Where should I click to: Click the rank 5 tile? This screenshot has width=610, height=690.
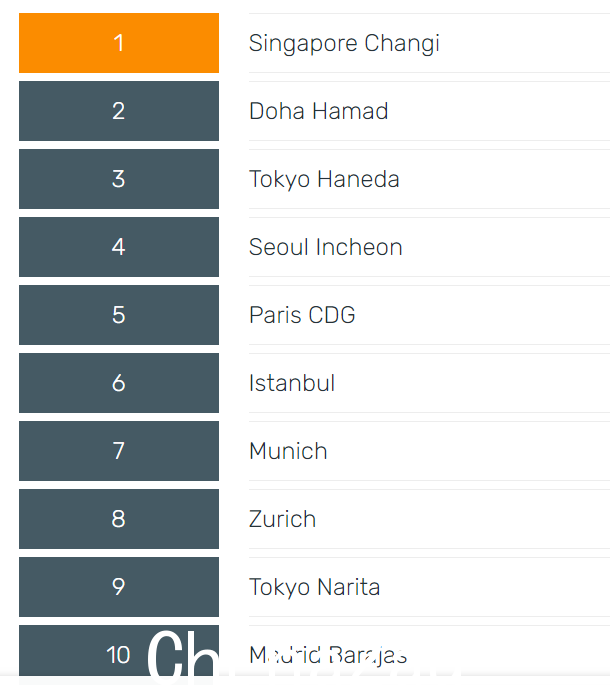(x=119, y=315)
